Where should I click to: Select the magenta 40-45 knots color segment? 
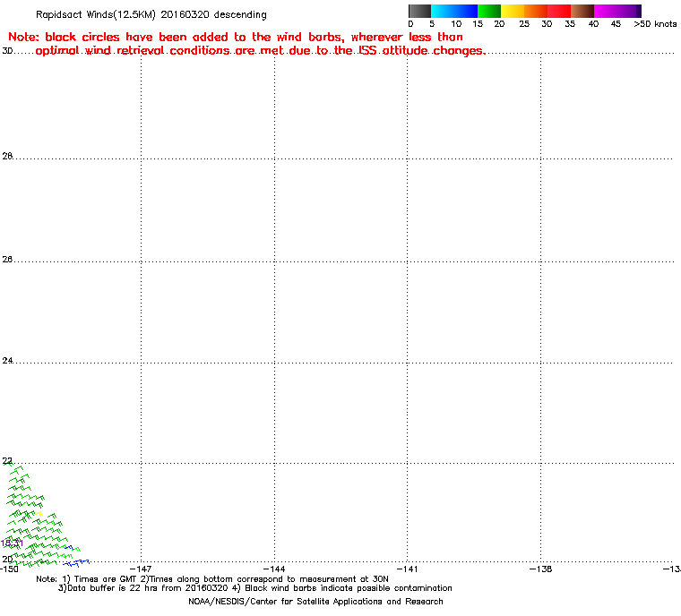point(606,11)
